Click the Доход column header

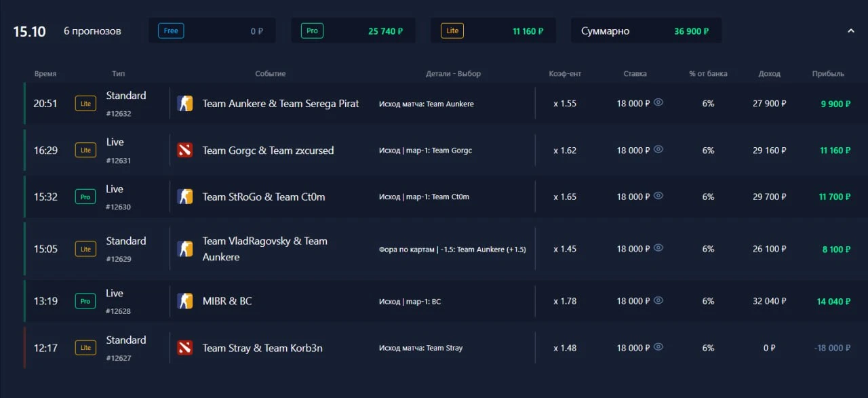[770, 74]
